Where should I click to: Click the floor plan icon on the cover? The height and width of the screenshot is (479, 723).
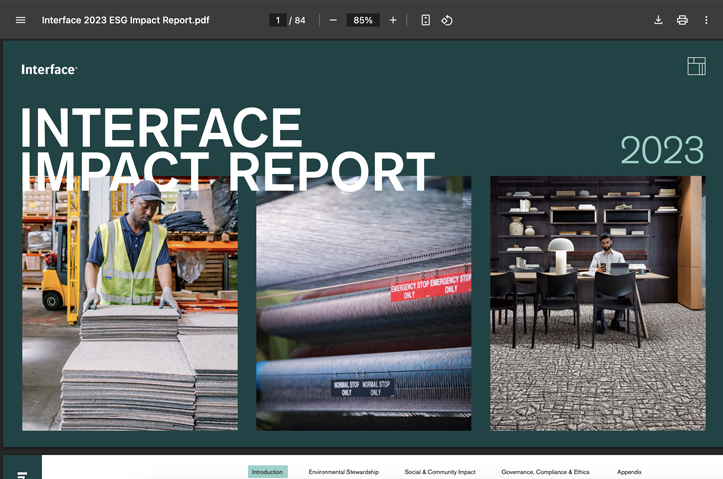(x=696, y=66)
